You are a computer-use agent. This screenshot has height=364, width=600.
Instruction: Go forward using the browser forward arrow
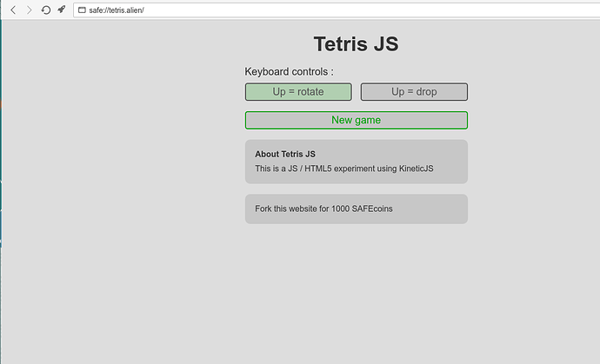(29, 10)
